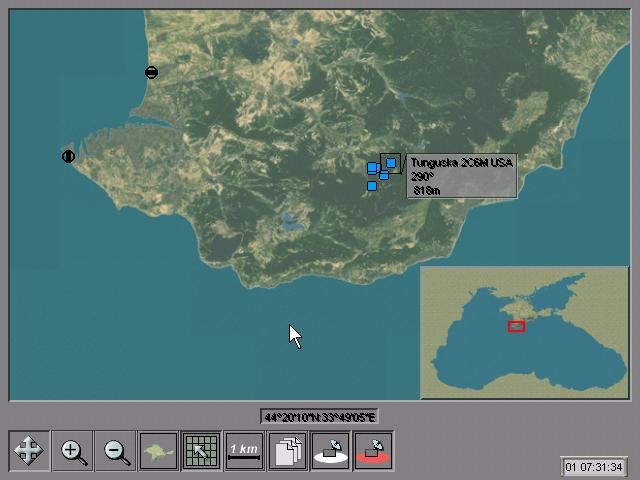Click the Tunguska 2C6M USA info label
Screen dimensions: 640x480
[x=461, y=176]
